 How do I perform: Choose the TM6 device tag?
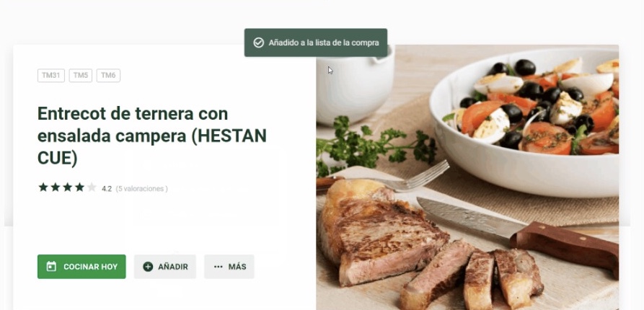pos(108,76)
